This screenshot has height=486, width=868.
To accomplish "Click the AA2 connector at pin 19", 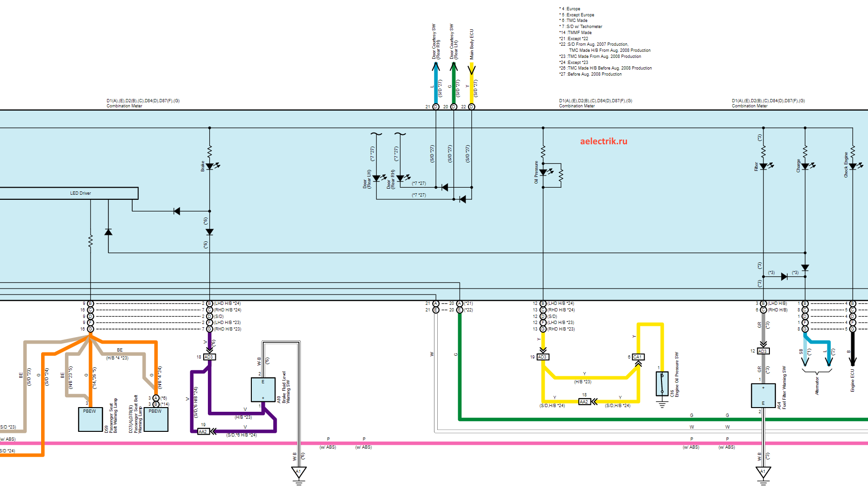I will click(x=203, y=431).
